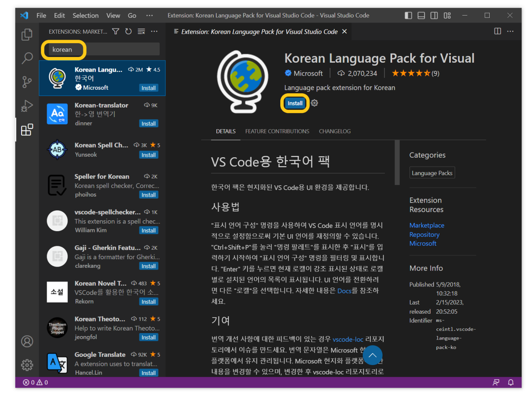Click the details page vertical scrollbar
This screenshot has height=397, width=532.
click(397, 162)
